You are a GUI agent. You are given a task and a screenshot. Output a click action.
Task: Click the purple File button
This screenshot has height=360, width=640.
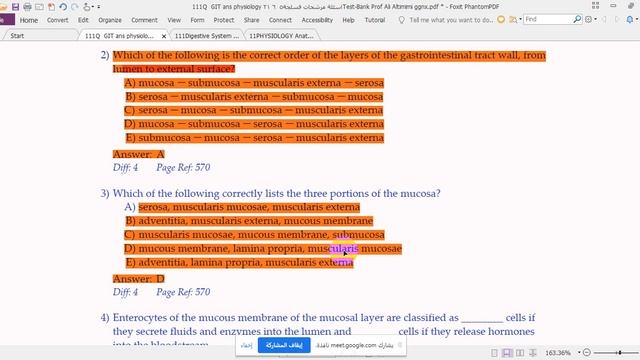click(7, 20)
